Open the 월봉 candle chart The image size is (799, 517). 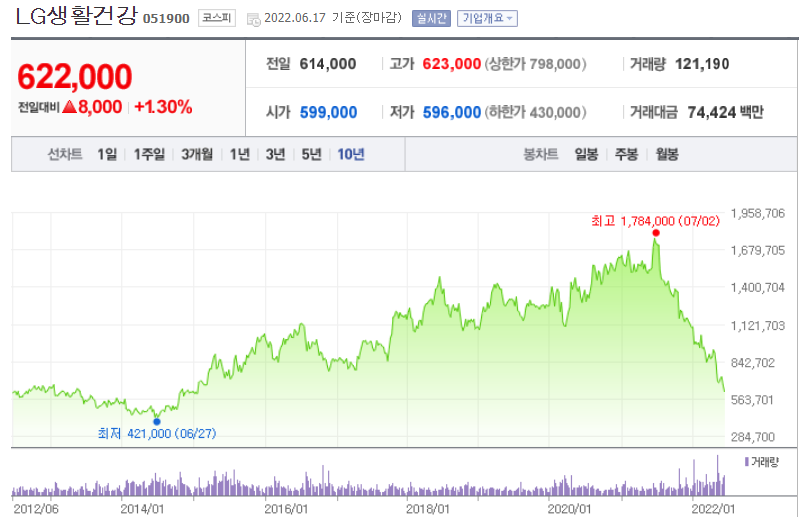pos(667,154)
